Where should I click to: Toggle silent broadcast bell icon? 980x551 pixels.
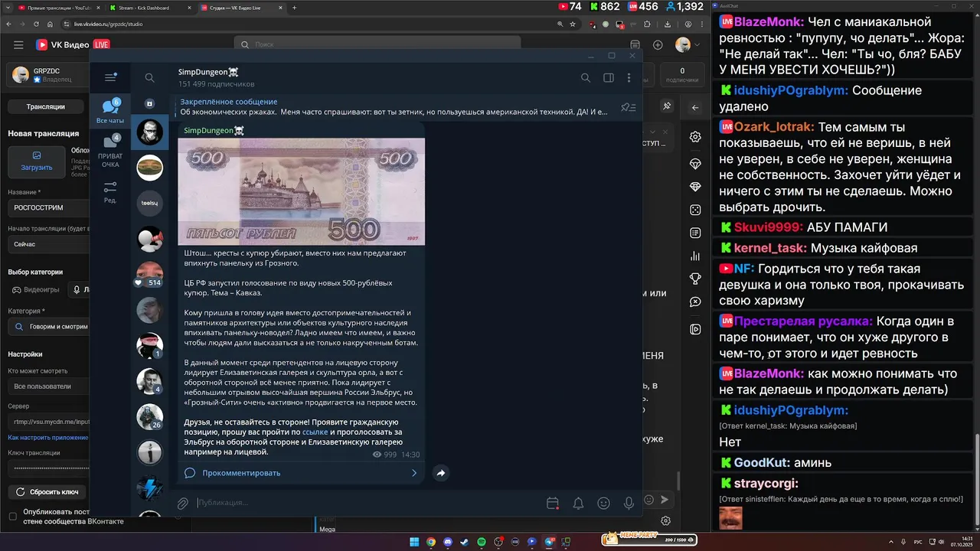tap(578, 503)
